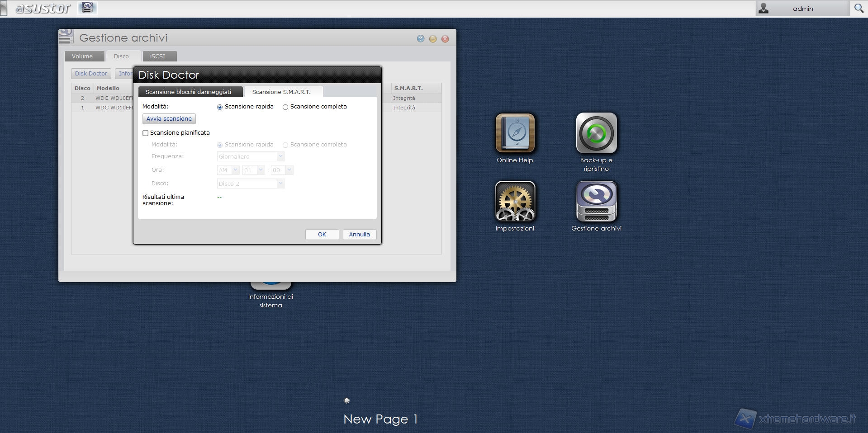Image resolution: width=868 pixels, height=433 pixels.
Task: Switch to the Volume tab
Action: pyautogui.click(x=82, y=56)
